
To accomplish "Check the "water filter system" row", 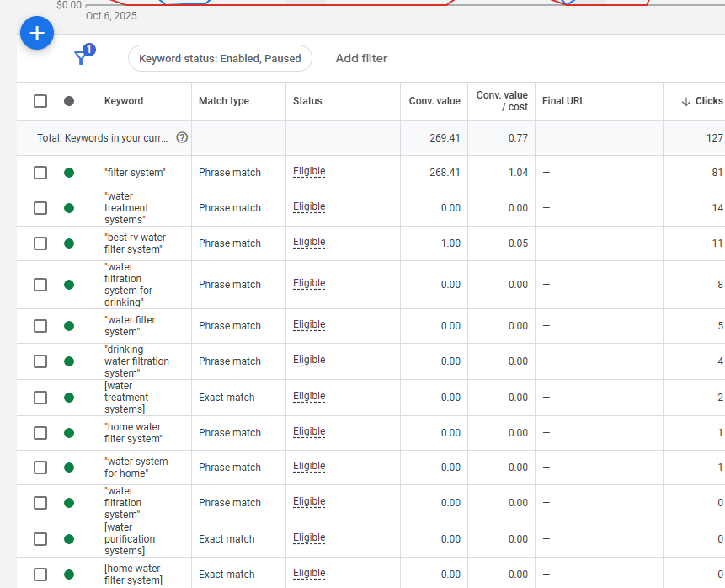I will click(40, 326).
